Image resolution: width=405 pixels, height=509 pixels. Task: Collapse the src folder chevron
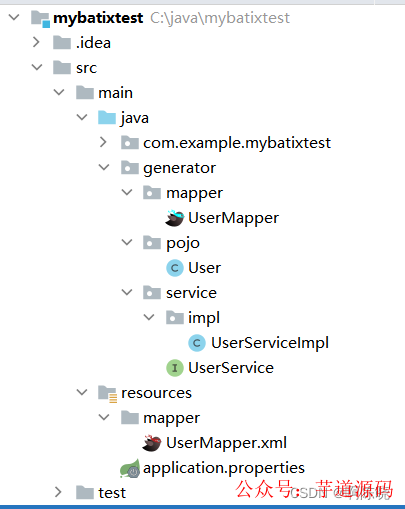tap(37, 67)
